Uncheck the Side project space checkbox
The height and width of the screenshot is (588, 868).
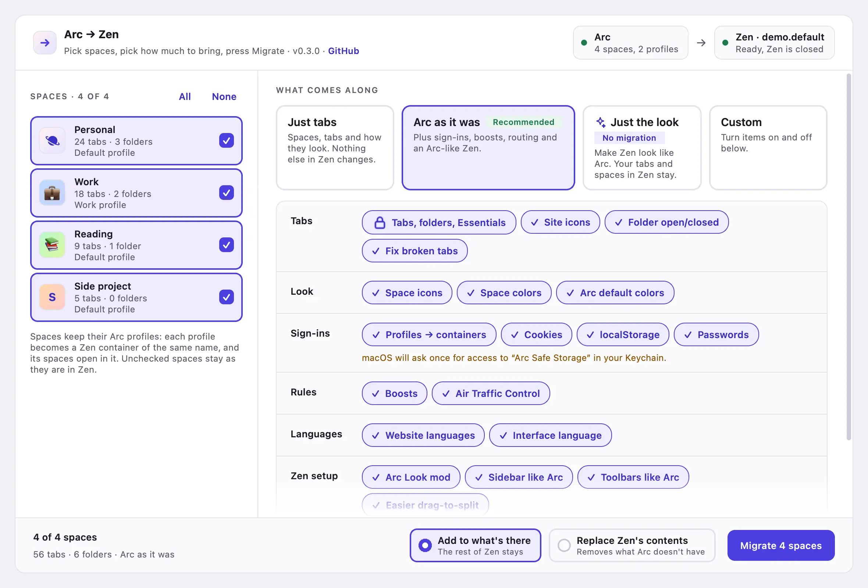click(226, 297)
